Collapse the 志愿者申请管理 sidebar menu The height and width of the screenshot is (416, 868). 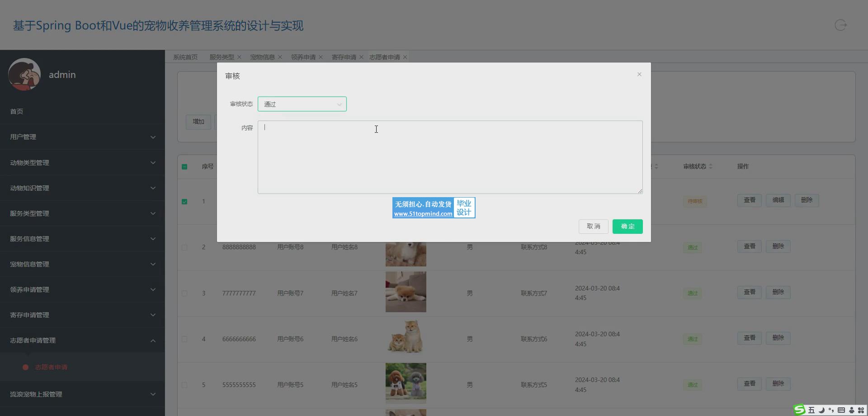tap(82, 340)
